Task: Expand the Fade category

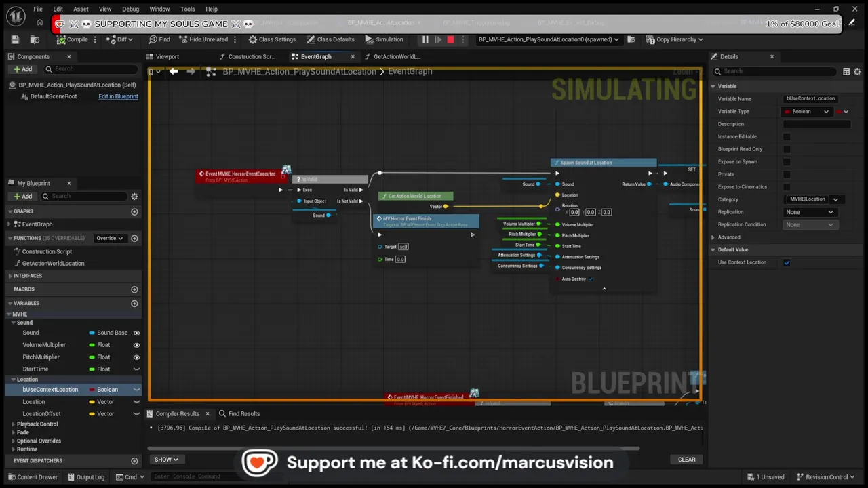Action: [14, 432]
